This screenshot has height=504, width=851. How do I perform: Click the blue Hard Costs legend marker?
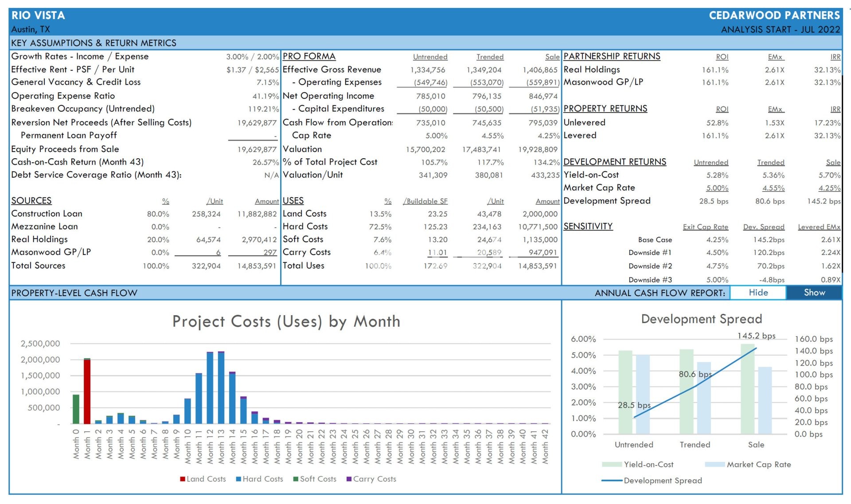pos(238,479)
